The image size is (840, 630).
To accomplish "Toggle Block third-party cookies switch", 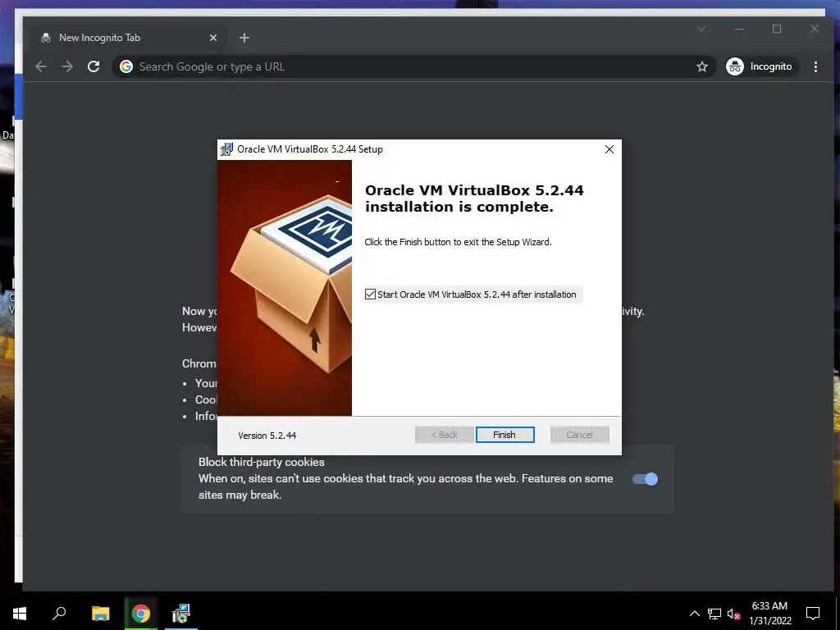I will click(x=645, y=479).
